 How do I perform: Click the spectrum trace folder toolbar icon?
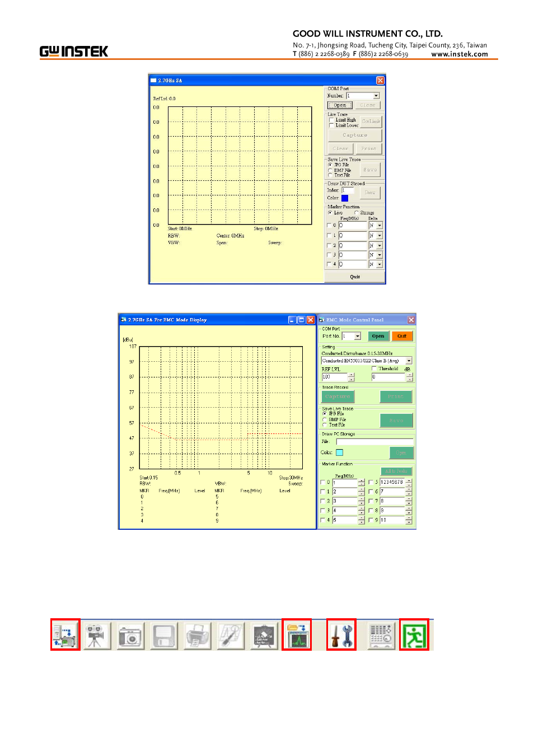(x=297, y=634)
